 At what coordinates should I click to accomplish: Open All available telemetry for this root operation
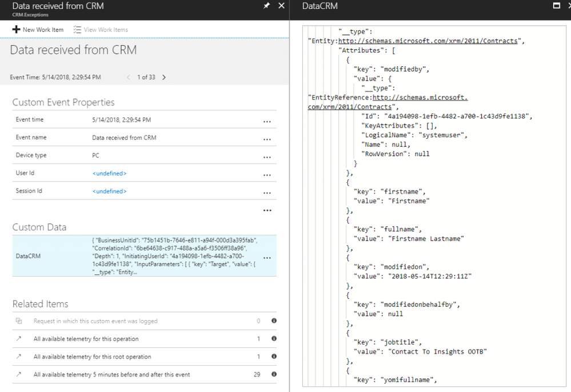pyautogui.click(x=92, y=357)
